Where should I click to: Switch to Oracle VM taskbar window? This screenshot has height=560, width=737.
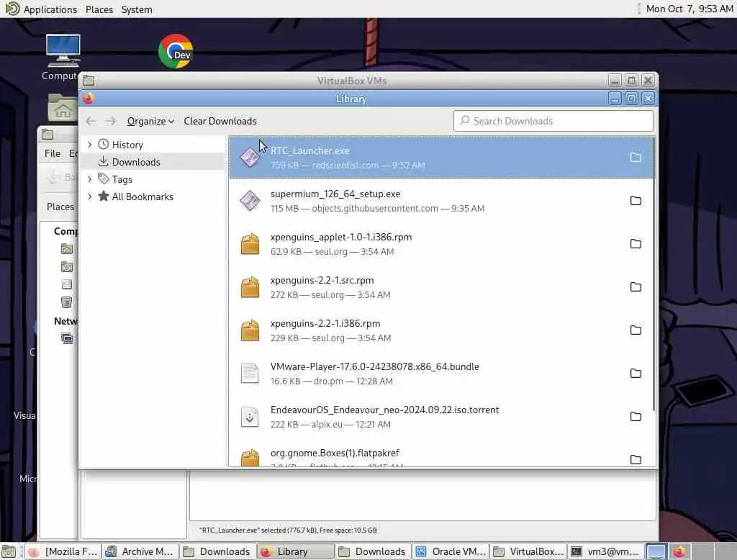(451, 551)
